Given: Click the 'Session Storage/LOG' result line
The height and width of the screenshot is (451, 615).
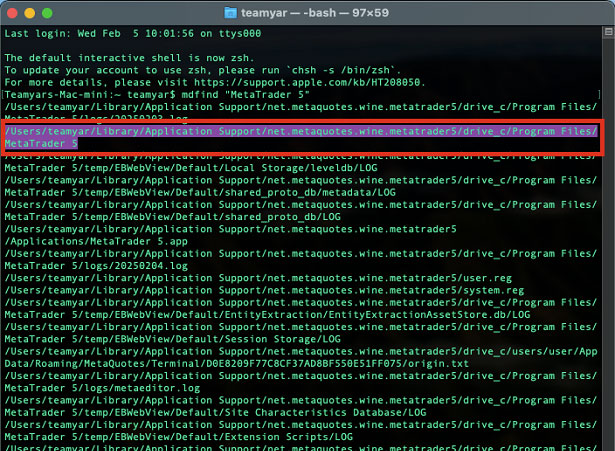Looking at the screenshot, I should point(172,339).
